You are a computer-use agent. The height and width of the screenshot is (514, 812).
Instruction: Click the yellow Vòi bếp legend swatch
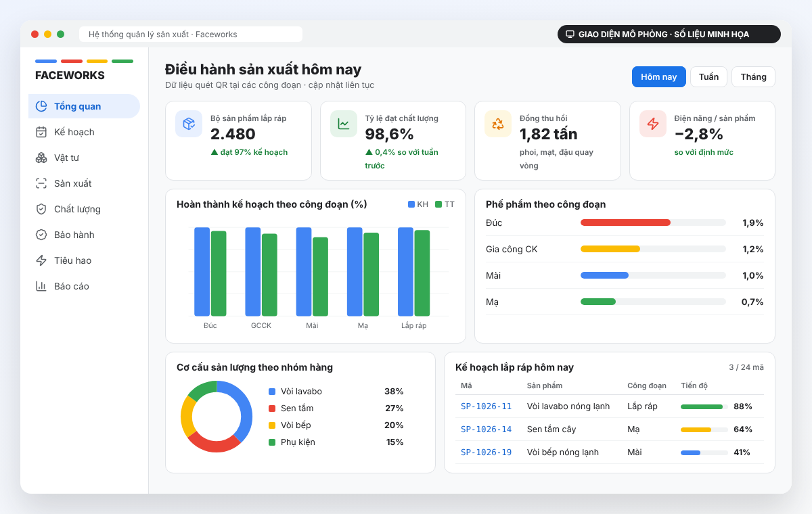(272, 425)
